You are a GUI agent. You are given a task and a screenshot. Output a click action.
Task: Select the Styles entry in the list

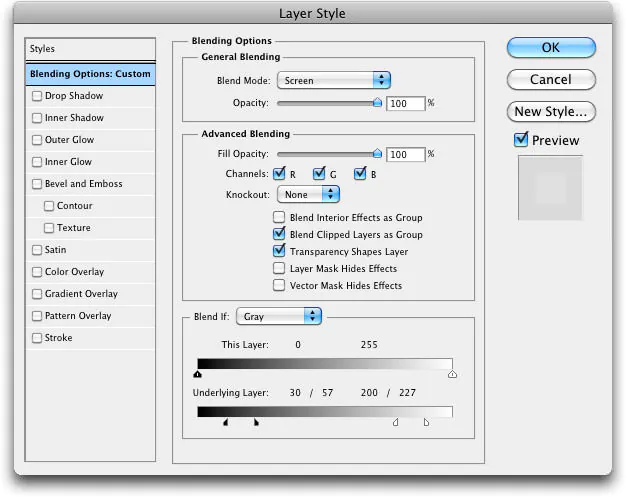[90, 49]
